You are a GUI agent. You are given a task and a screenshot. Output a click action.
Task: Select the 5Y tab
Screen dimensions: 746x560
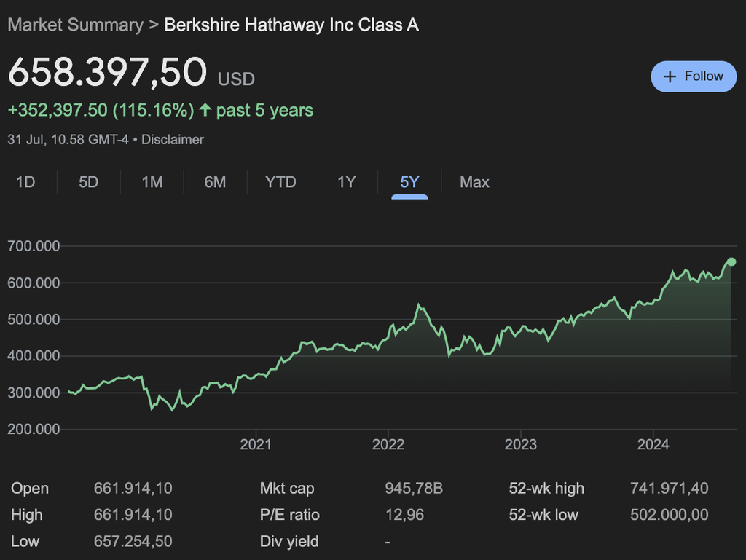click(409, 182)
